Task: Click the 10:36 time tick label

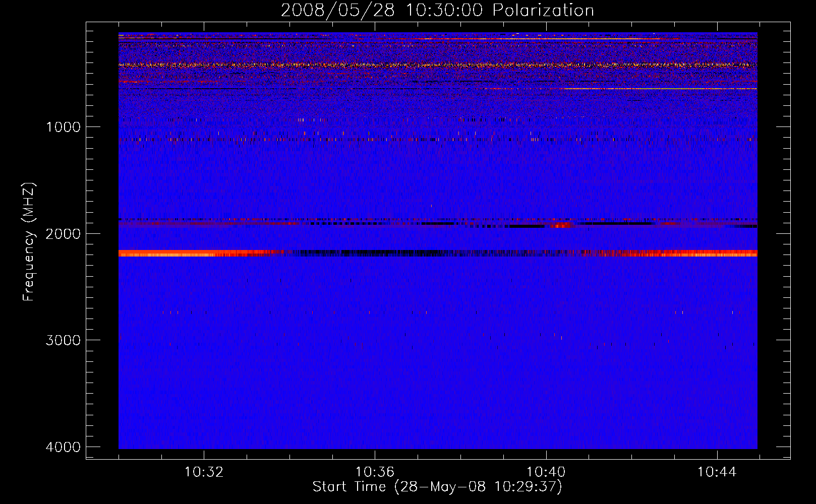Action: (375, 472)
